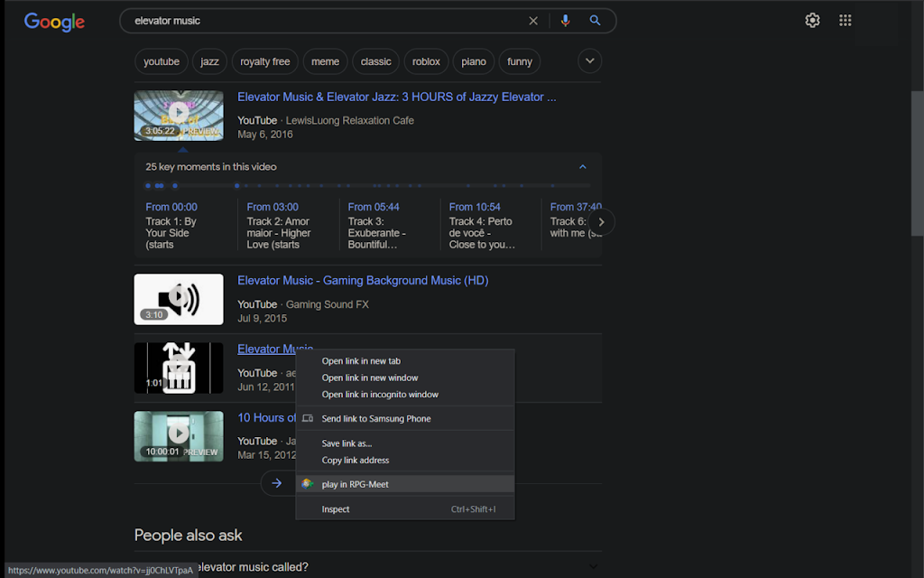Image resolution: width=924 pixels, height=578 pixels.
Task: Choose play in RPG-Meet
Action: [405, 484]
